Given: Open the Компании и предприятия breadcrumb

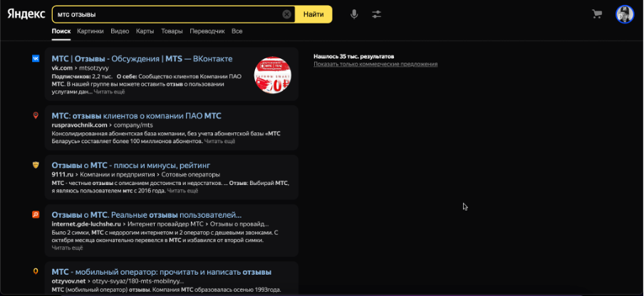Looking at the screenshot, I should point(118,174).
